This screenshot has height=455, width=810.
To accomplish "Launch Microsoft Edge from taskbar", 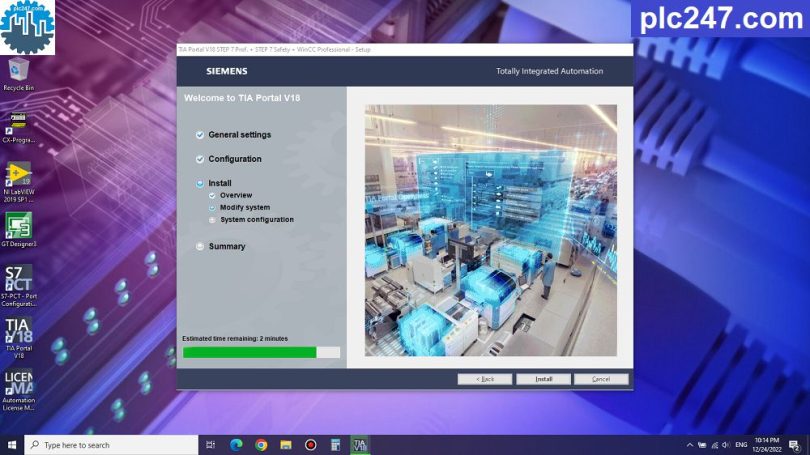I will pyautogui.click(x=236, y=445).
